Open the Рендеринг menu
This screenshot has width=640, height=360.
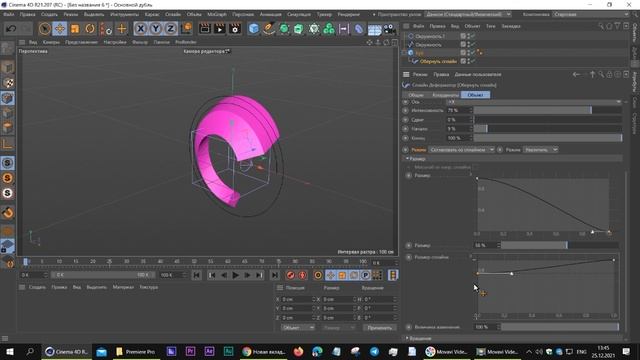pos(349,14)
